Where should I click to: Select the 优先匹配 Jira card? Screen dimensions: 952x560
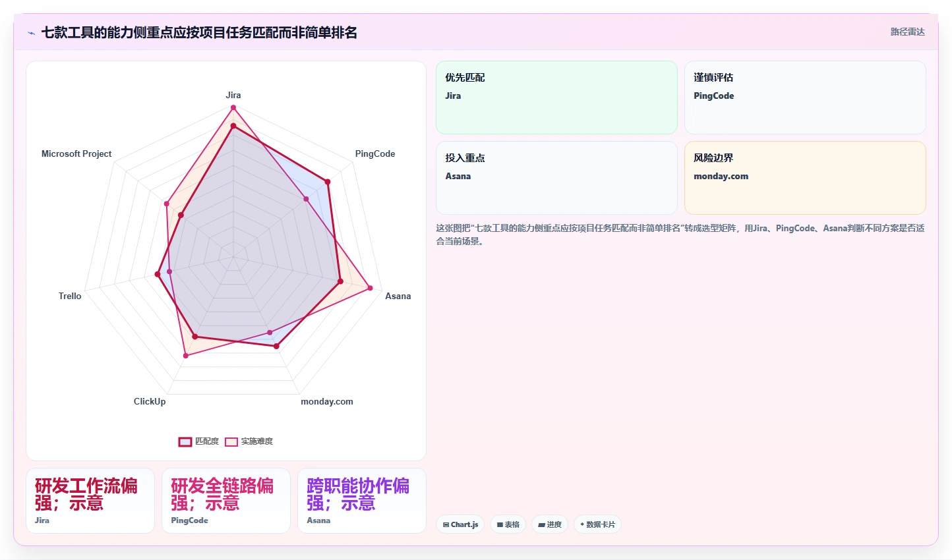pos(556,98)
